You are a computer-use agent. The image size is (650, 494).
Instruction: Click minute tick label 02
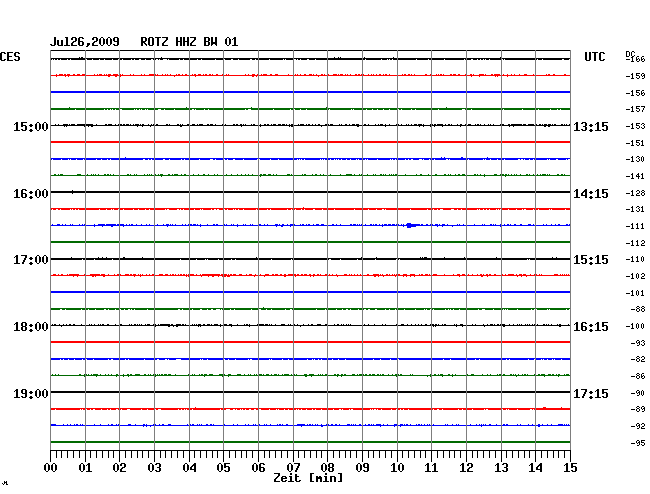click(x=119, y=468)
